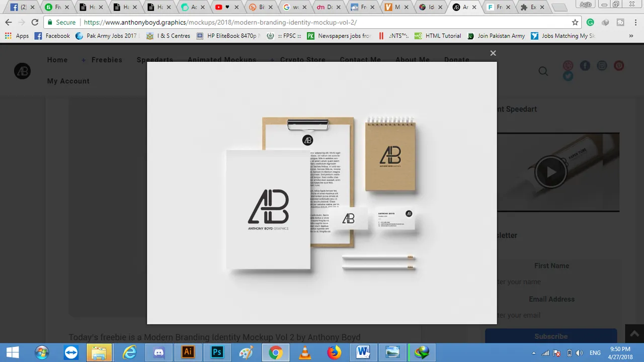Open the Instagram social icon in header
The height and width of the screenshot is (362, 644).
click(602, 65)
